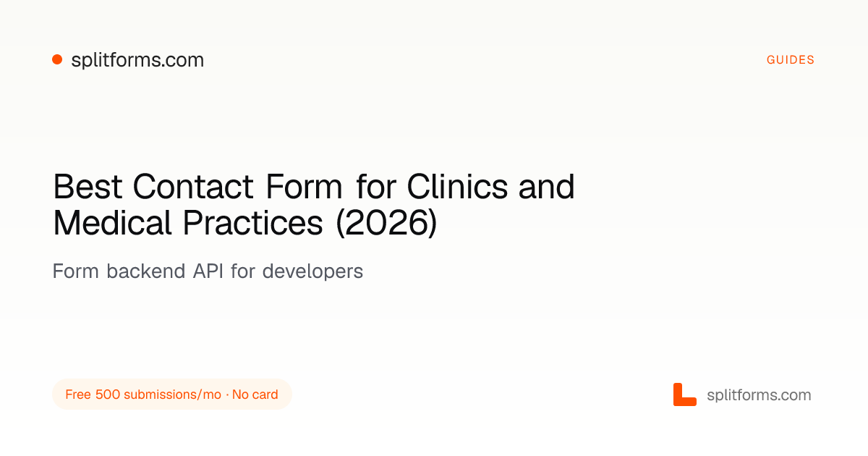This screenshot has height=456, width=868.
Task: Click the "(2026)" year in the title
Action: click(386, 224)
